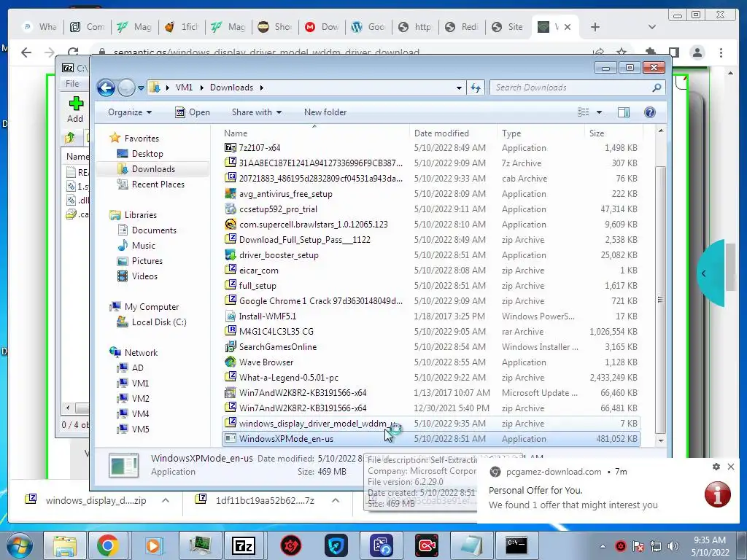Bookmark page with the star icon
747x560 pixels.
[622, 52]
